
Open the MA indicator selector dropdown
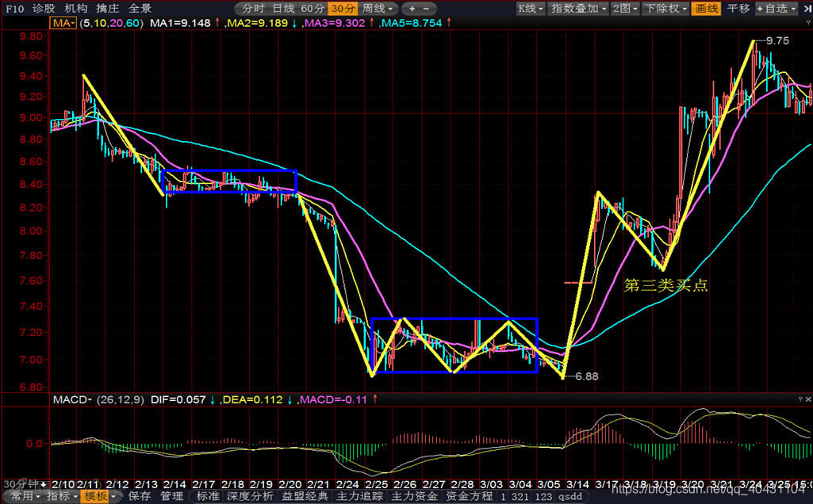pyautogui.click(x=63, y=23)
